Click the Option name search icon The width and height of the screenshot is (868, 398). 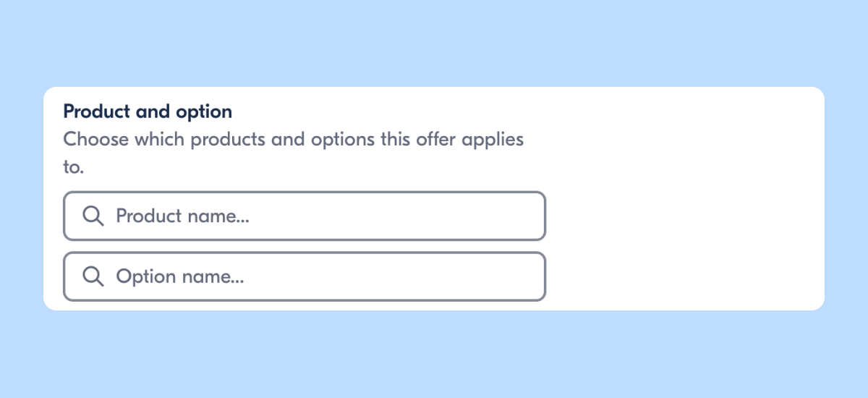pyautogui.click(x=93, y=276)
